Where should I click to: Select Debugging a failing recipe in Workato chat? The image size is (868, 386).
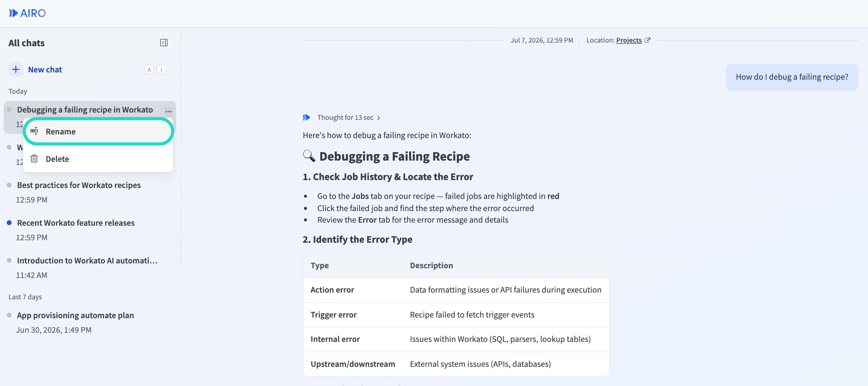click(x=85, y=110)
